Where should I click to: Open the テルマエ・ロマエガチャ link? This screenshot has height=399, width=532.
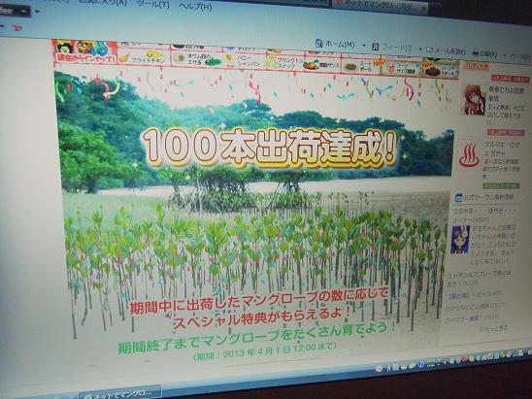pos(502,150)
